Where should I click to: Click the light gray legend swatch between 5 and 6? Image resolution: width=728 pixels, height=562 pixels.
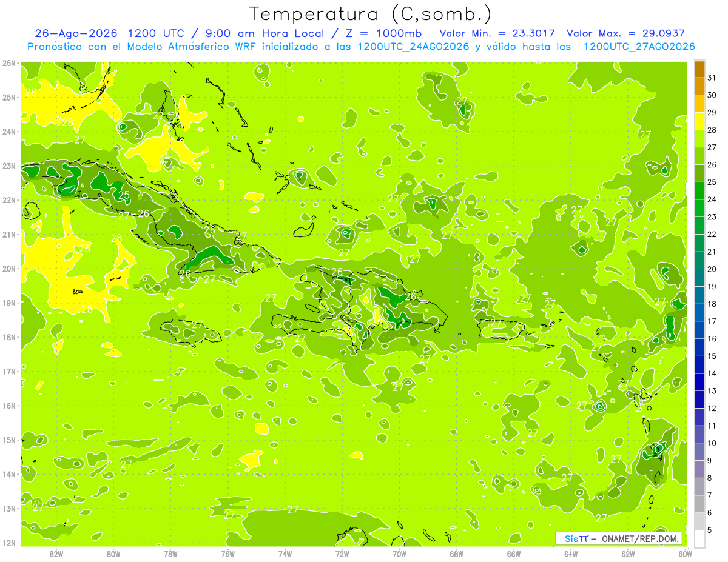(699, 521)
